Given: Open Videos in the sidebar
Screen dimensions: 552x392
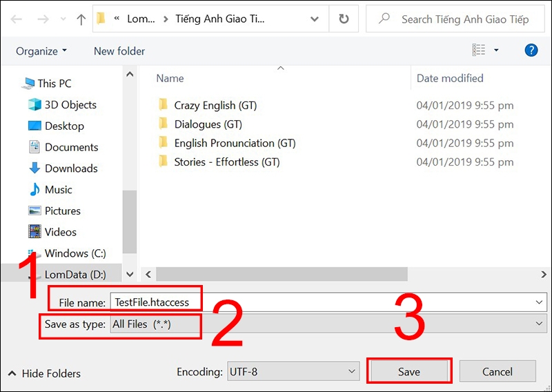Looking at the screenshot, I should 61,232.
